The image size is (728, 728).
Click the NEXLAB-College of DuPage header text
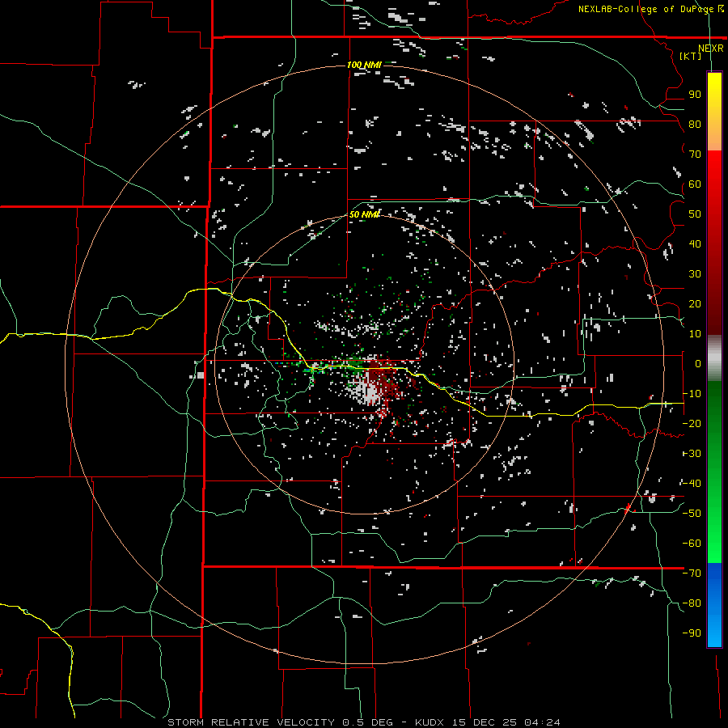[x=645, y=9]
